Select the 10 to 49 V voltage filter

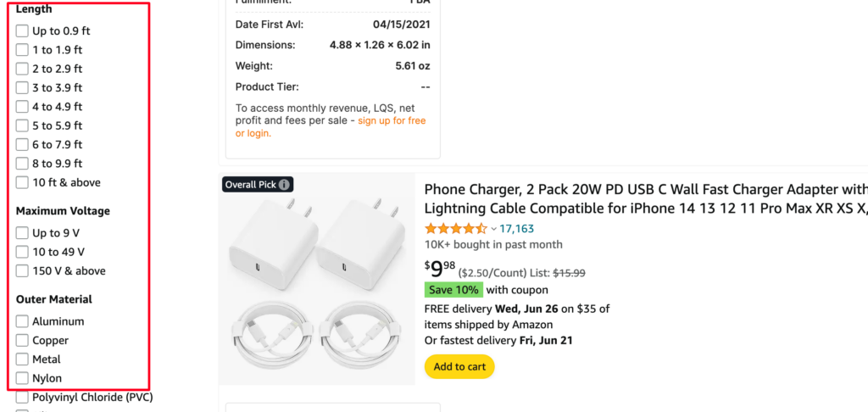tap(22, 252)
